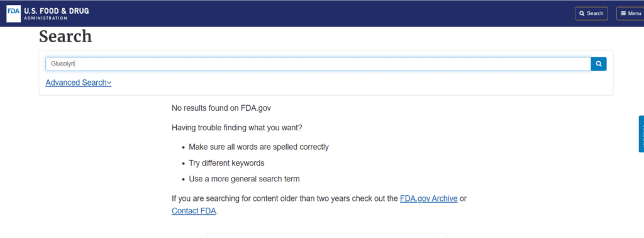The width and height of the screenshot is (644, 238).
Task: Click the magnifier icon in header Search
Action: pyautogui.click(x=582, y=14)
